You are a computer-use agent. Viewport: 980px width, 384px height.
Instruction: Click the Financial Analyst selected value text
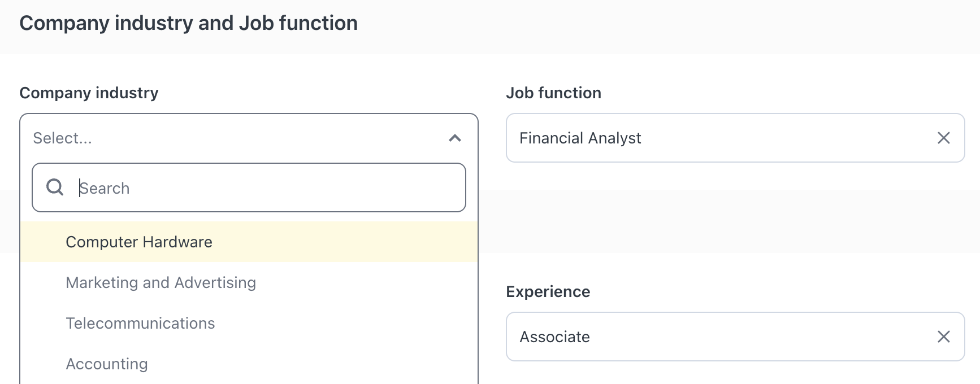pyautogui.click(x=580, y=138)
